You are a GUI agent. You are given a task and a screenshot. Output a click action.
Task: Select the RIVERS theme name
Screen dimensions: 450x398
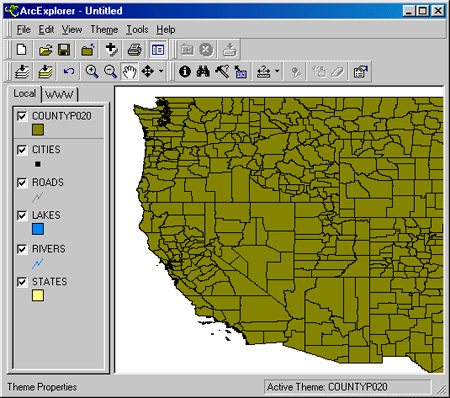pyautogui.click(x=49, y=249)
